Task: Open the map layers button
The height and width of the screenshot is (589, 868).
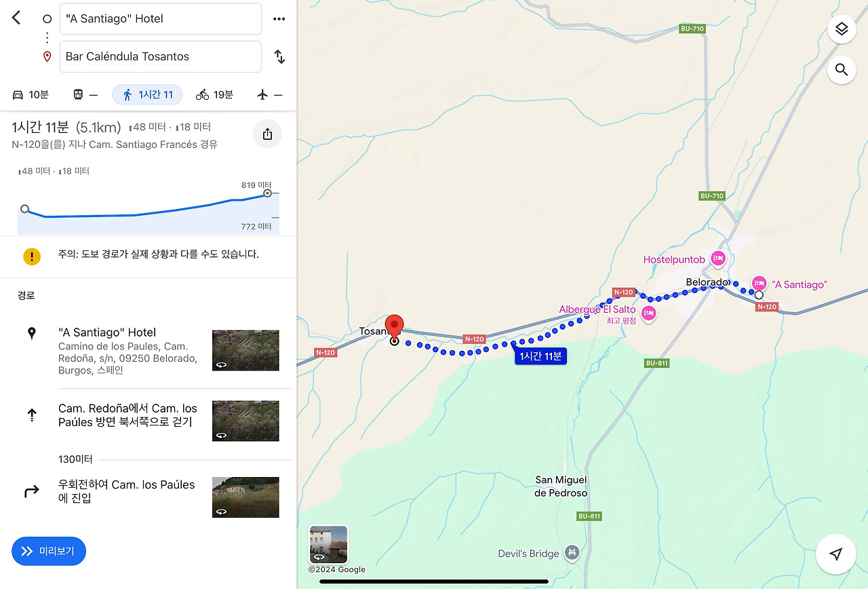Action: [x=842, y=29]
